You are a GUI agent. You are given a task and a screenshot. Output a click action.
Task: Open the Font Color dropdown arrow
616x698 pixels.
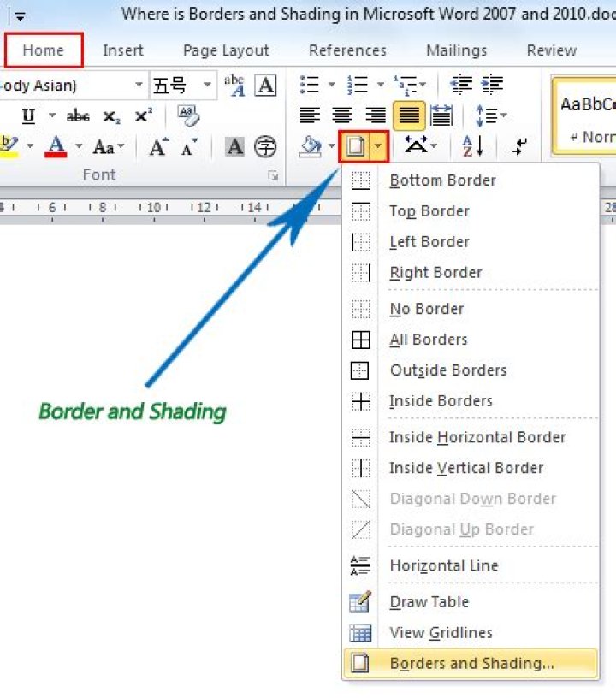[79, 146]
